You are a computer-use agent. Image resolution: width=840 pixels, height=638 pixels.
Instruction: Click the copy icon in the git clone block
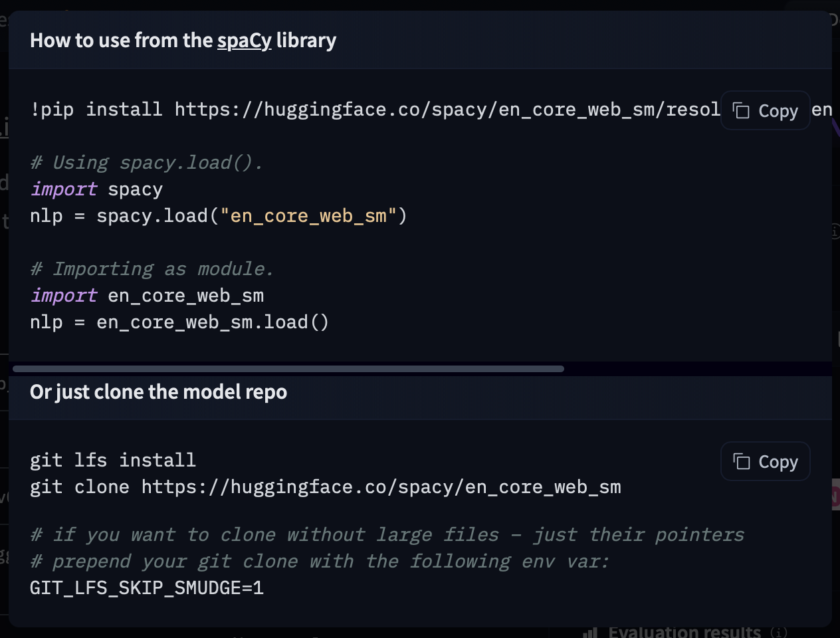[x=741, y=461]
